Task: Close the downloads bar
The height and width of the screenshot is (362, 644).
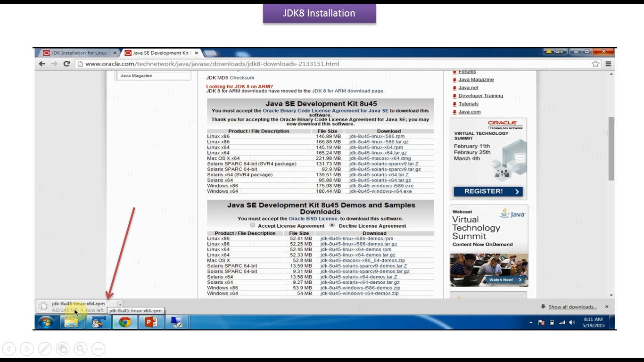Action: (607, 306)
